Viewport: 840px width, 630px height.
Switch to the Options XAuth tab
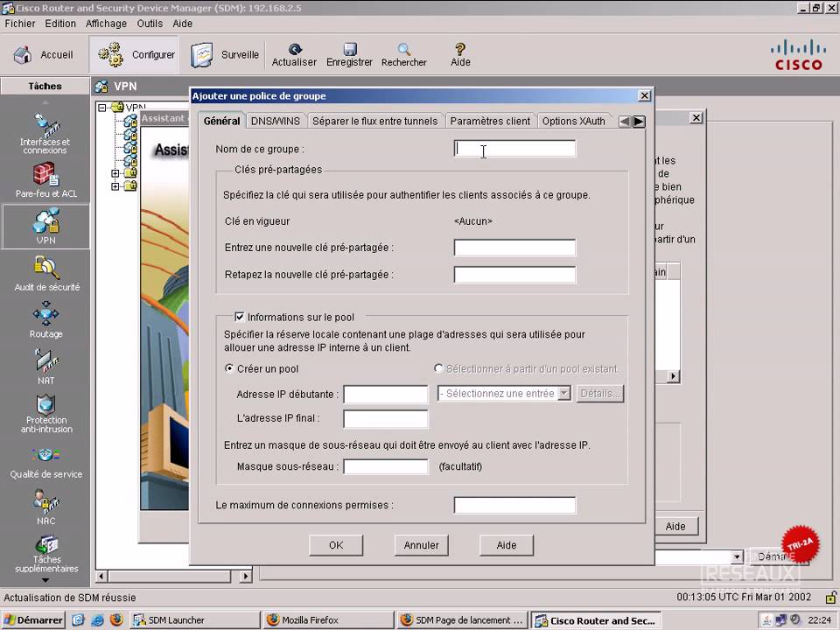click(574, 121)
